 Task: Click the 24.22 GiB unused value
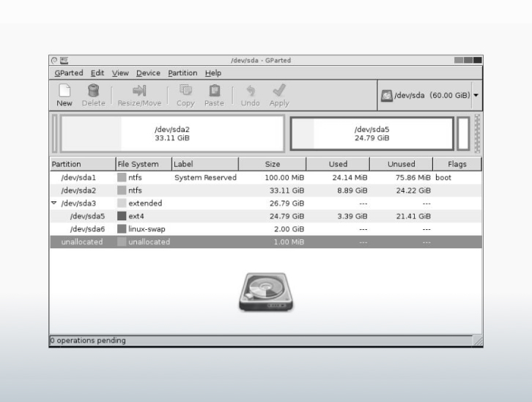(413, 190)
